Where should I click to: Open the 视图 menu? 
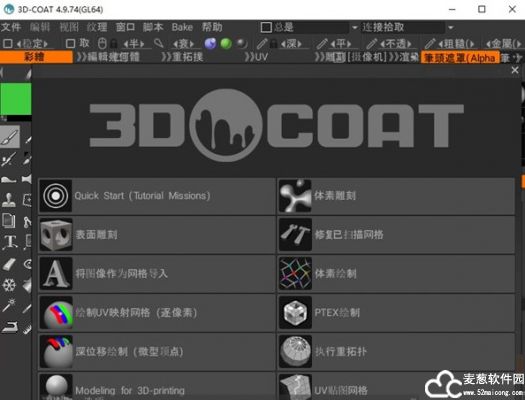69,27
